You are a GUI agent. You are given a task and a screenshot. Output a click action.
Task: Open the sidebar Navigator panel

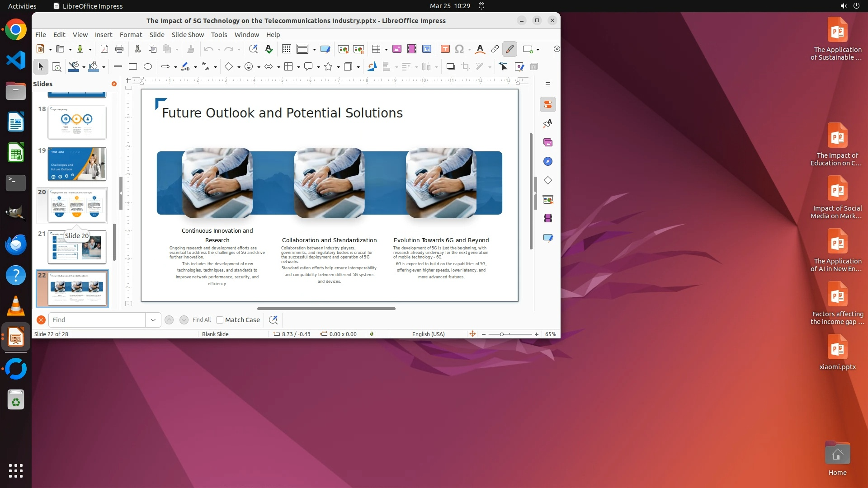[x=548, y=162]
